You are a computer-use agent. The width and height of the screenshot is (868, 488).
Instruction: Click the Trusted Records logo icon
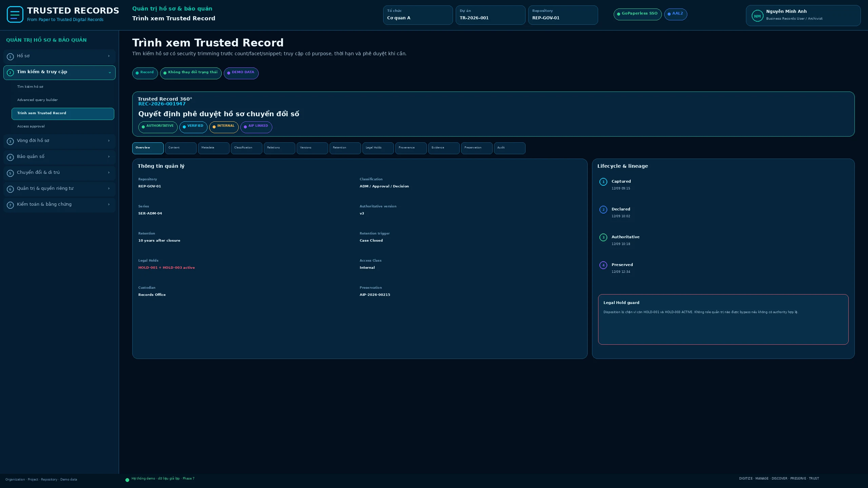click(x=15, y=15)
